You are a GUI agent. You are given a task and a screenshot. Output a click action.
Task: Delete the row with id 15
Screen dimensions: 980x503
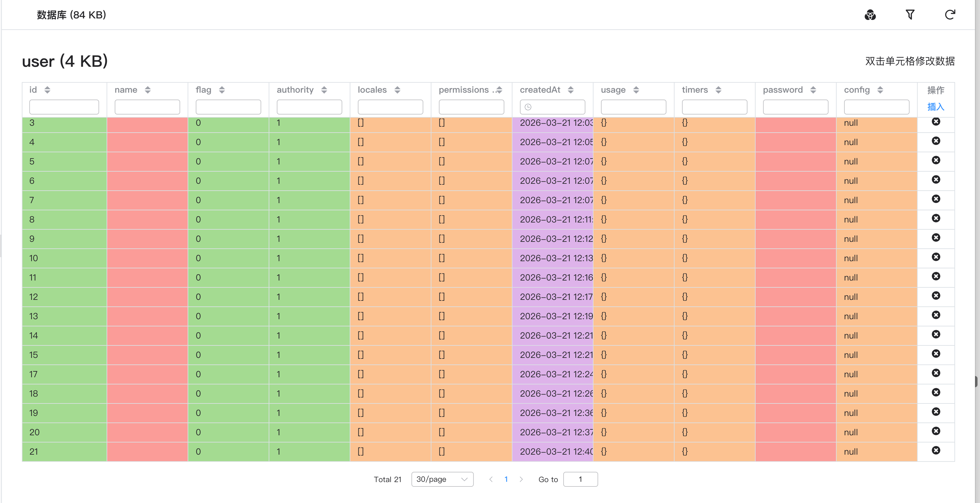(936, 354)
